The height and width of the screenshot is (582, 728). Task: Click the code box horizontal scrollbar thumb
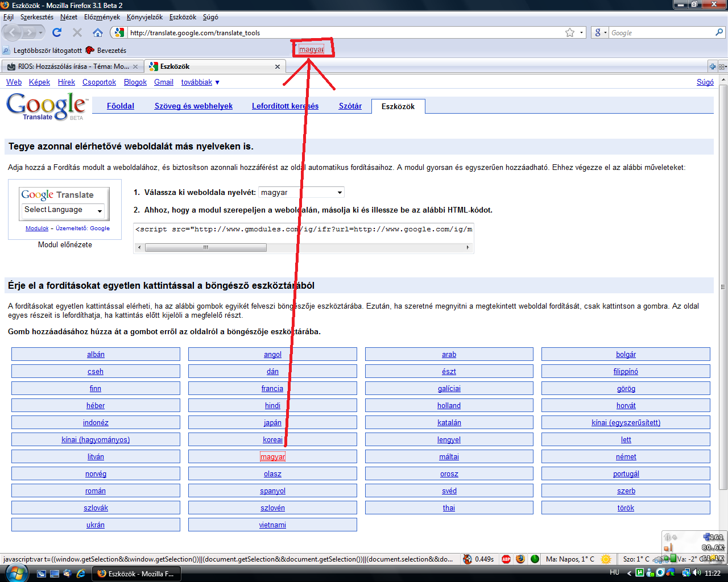pos(206,248)
